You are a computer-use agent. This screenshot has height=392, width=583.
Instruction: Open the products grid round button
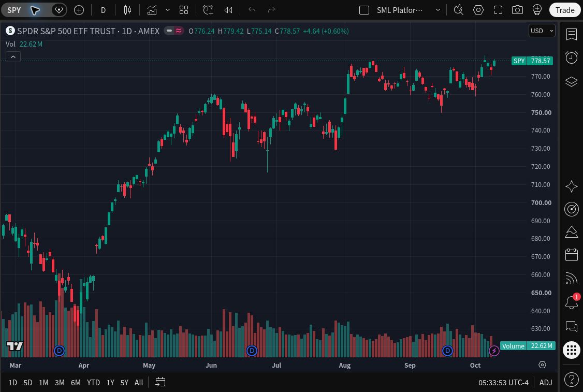tap(572, 350)
